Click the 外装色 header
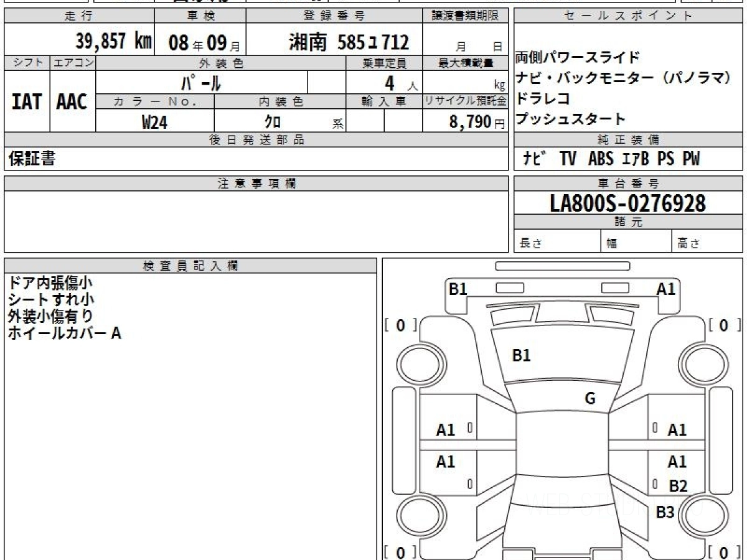Image resolution: width=747 pixels, height=560 pixels. tap(220, 63)
